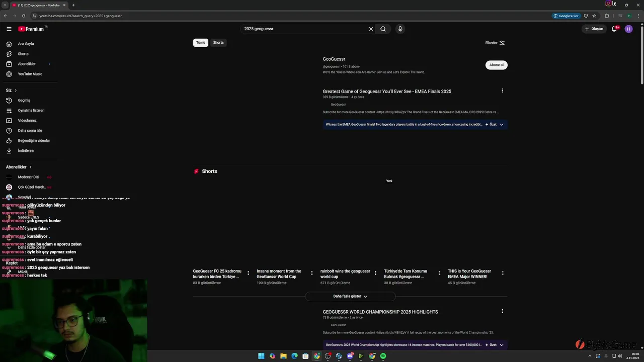The height and width of the screenshot is (362, 644).
Task: Expand the EMEA Finals Özet summary chevron
Action: click(501, 124)
